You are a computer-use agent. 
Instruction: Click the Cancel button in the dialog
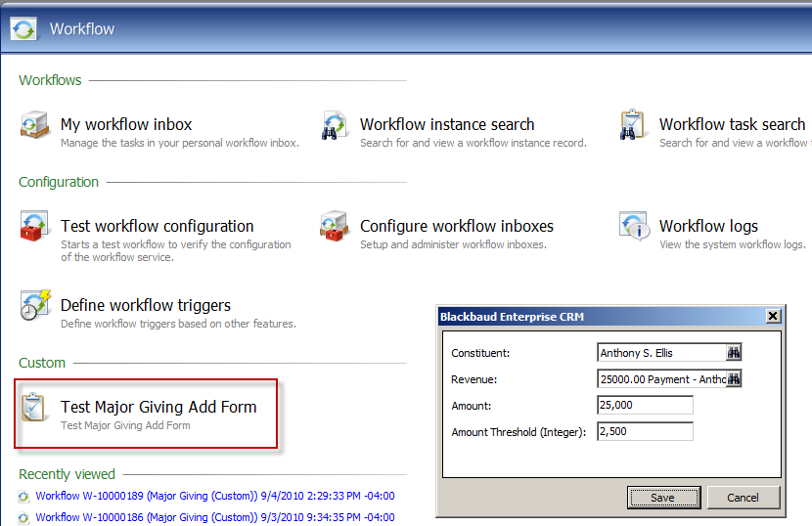click(744, 498)
